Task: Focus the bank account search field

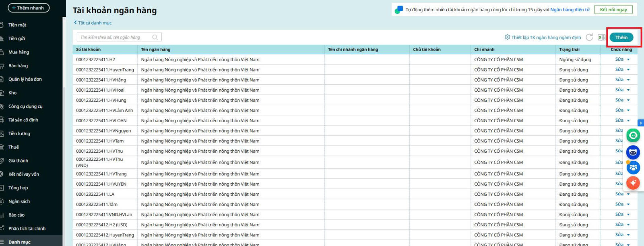Action: click(x=115, y=37)
